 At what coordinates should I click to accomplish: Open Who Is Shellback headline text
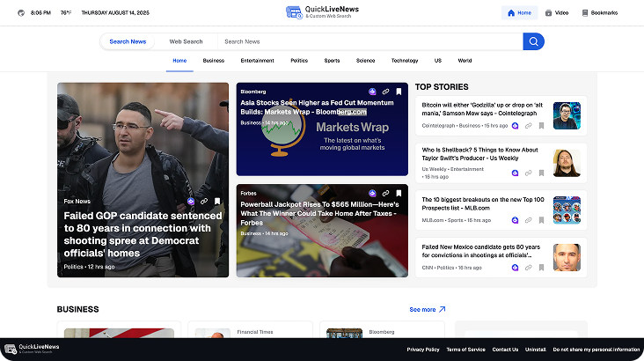(479, 154)
